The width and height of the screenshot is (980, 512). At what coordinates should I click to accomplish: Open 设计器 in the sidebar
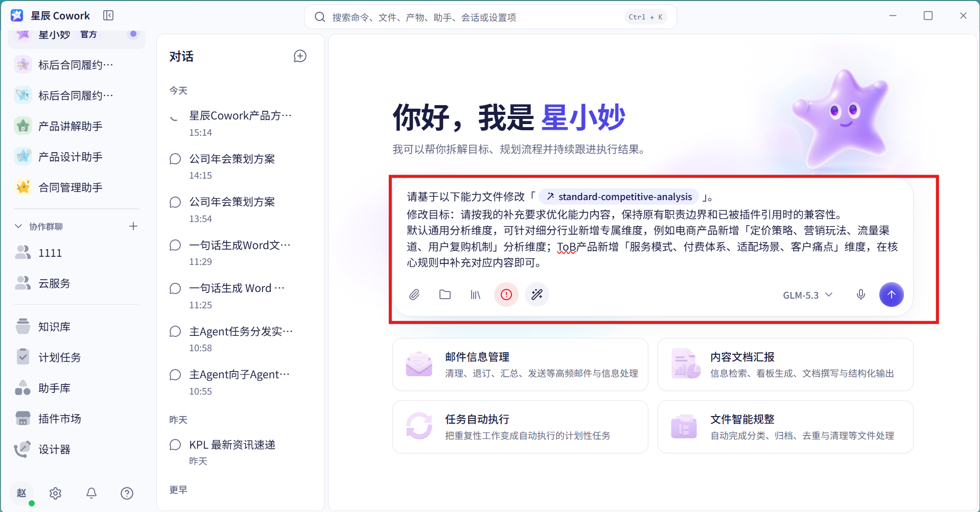[77, 449]
